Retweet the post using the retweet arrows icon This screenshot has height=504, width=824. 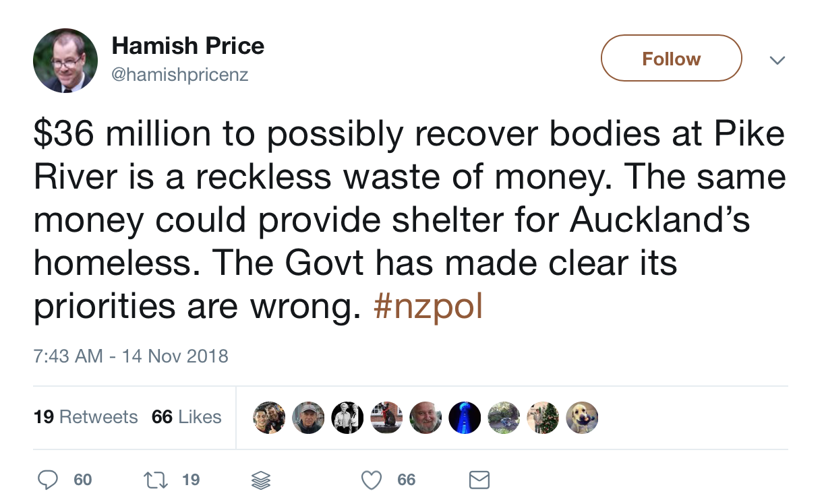pyautogui.click(x=156, y=480)
